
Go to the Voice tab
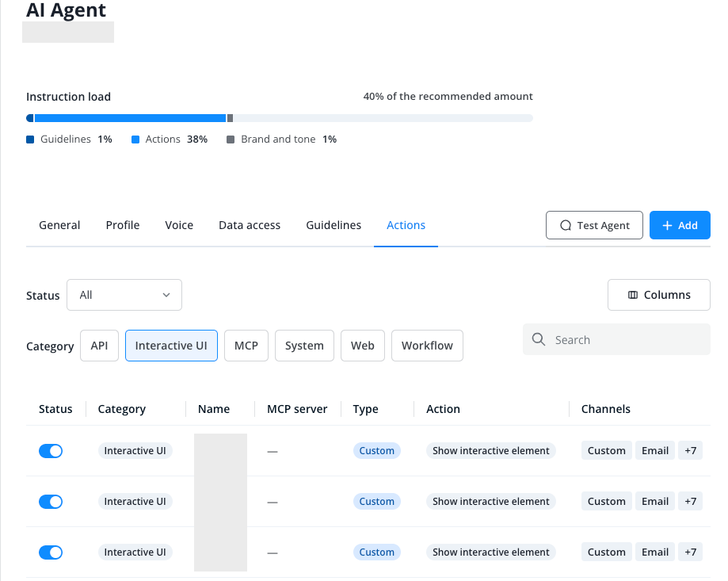(x=179, y=225)
